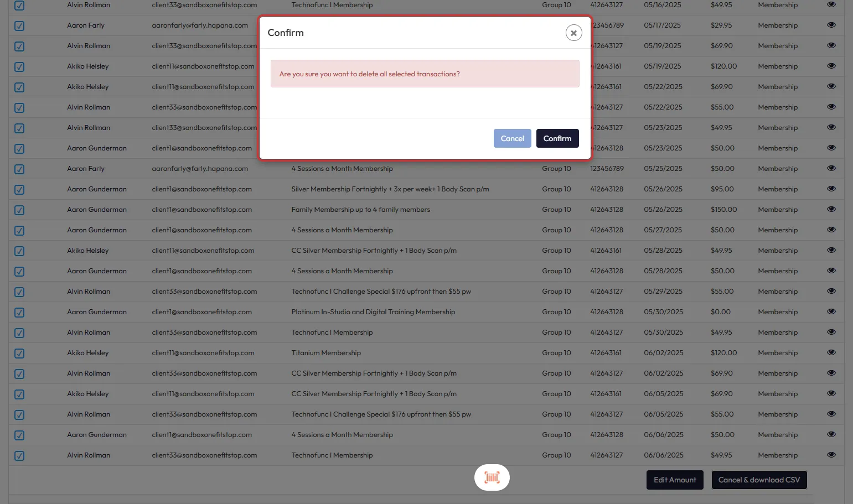853x504 pixels.
Task: View the $150.00 Family Membership transaction eye icon
Action: (831, 210)
